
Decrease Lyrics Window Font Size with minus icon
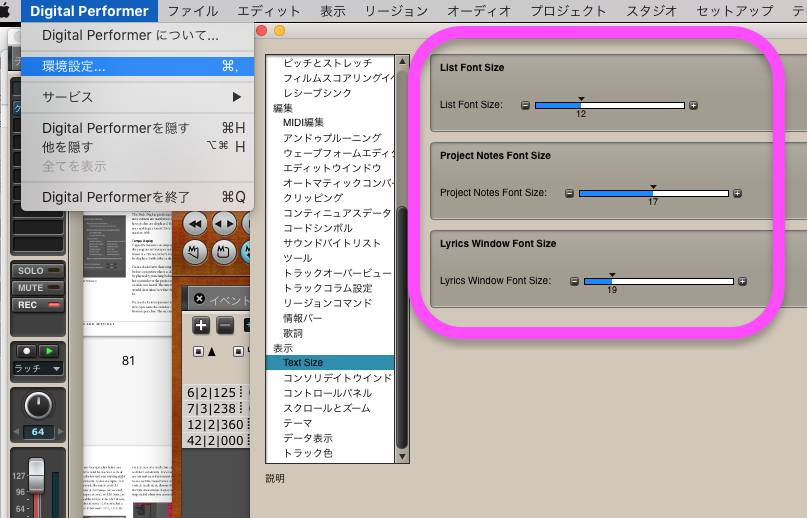[x=574, y=281]
